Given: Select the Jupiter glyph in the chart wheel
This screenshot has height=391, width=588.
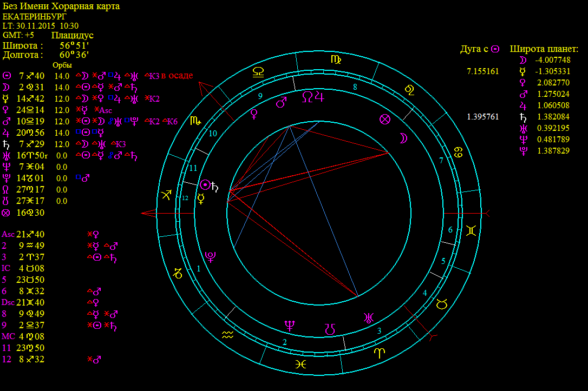Looking at the screenshot, I should (x=321, y=96).
